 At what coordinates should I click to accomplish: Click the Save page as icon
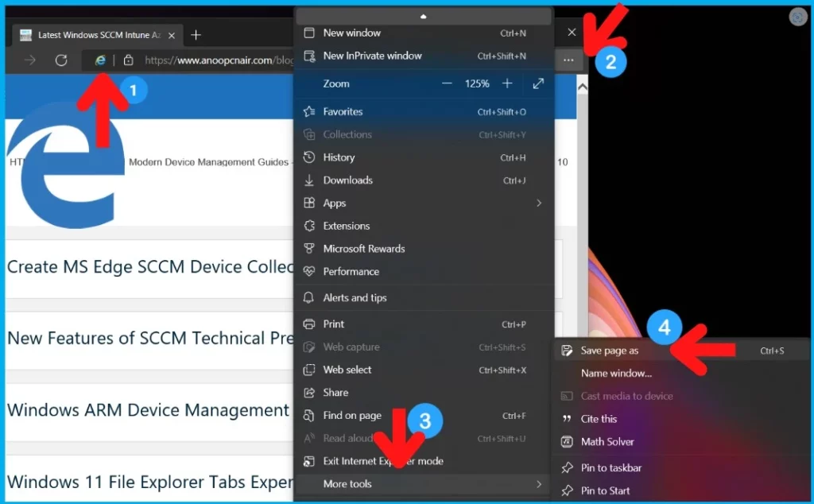coord(566,351)
